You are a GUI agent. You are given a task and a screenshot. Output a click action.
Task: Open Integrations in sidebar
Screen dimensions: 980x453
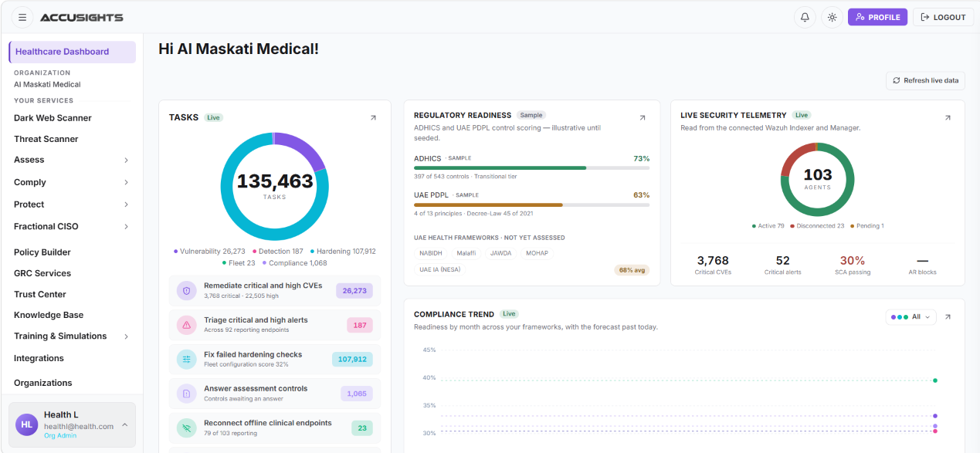[x=39, y=358]
